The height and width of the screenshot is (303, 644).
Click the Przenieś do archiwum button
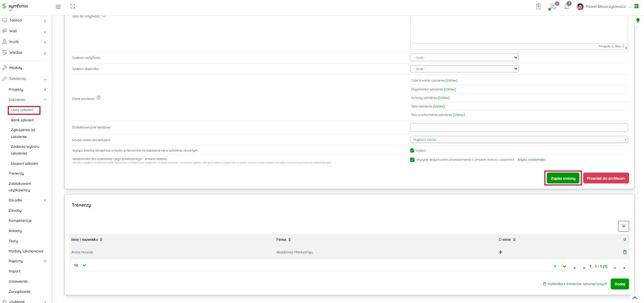tap(606, 178)
